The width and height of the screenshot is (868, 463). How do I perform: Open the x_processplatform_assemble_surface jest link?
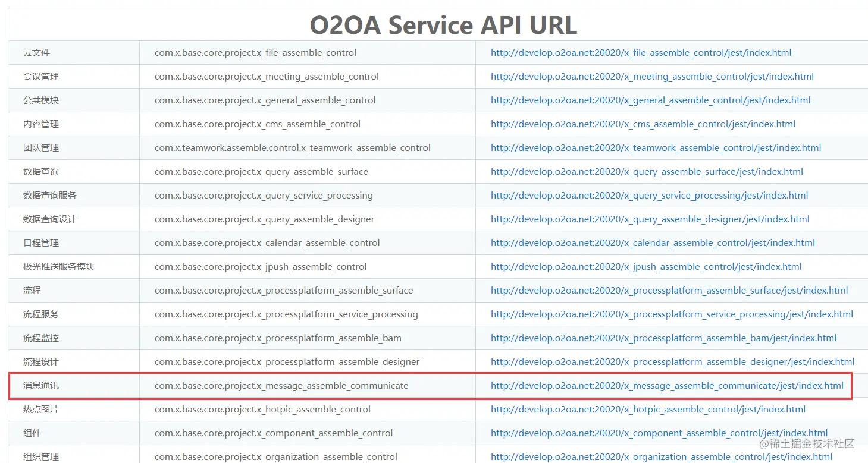tap(669, 291)
